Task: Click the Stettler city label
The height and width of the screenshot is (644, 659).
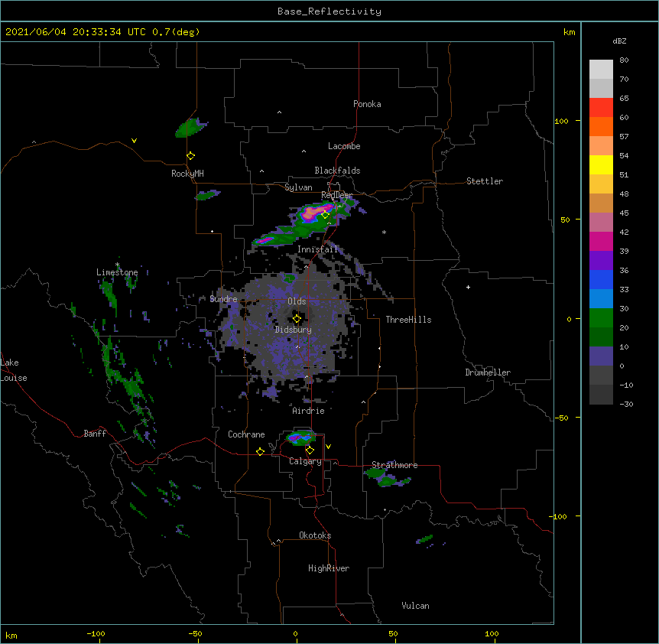Action: [485, 181]
